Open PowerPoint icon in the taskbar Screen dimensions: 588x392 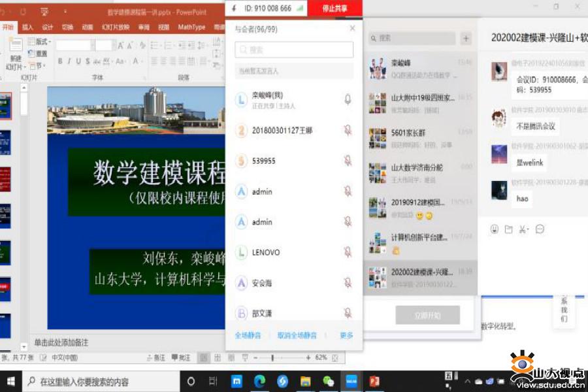[x=374, y=382]
